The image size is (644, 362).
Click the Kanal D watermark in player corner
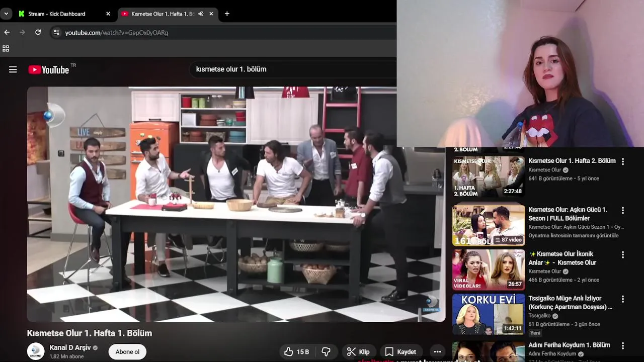[431, 303]
